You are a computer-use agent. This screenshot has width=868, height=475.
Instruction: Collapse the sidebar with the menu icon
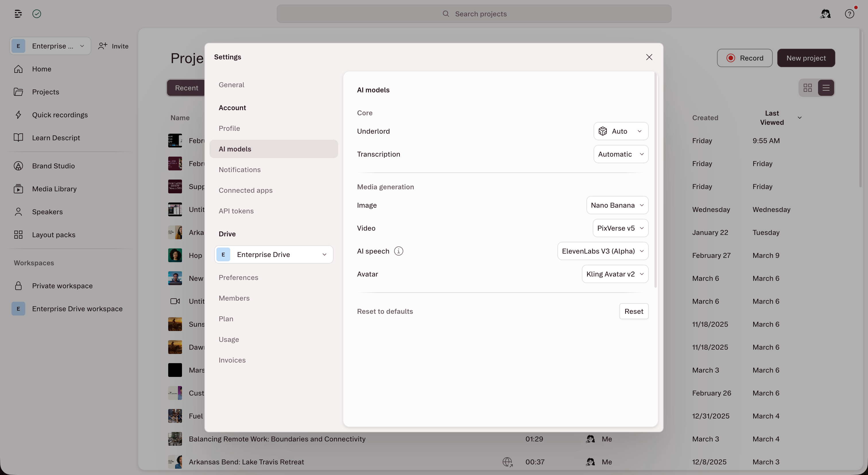(18, 14)
